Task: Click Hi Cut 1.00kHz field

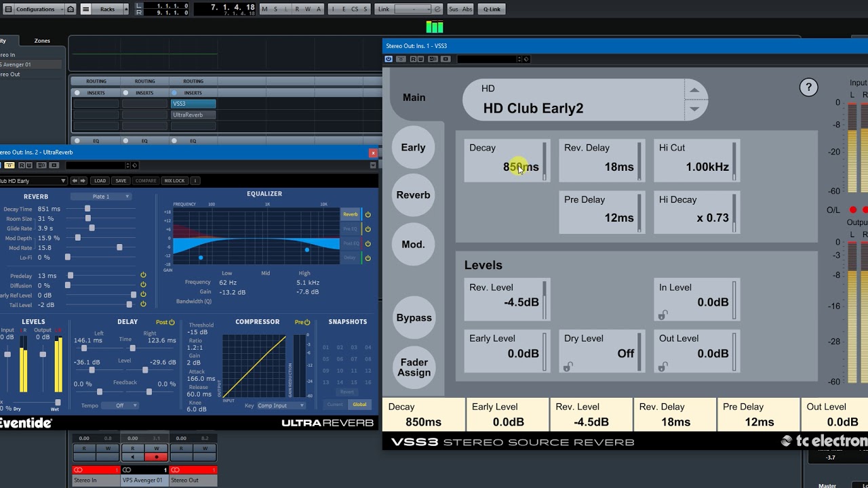Action: [x=696, y=160]
